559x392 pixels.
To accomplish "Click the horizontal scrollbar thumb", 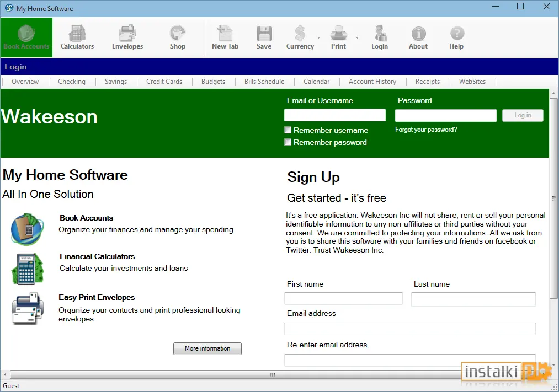I will click(273, 374).
